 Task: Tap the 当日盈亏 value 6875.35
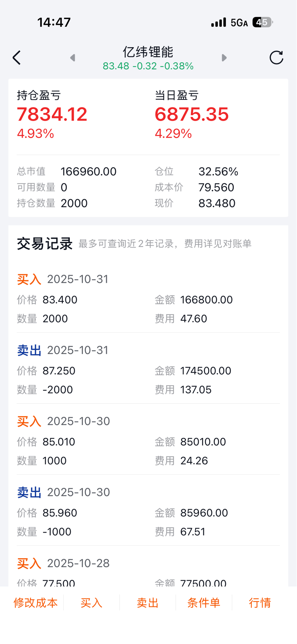point(192,114)
